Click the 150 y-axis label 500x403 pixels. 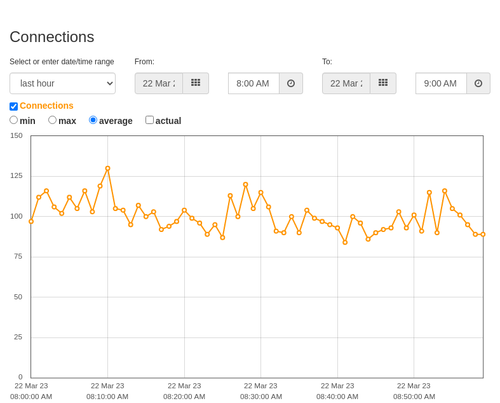pyautogui.click(x=16, y=136)
